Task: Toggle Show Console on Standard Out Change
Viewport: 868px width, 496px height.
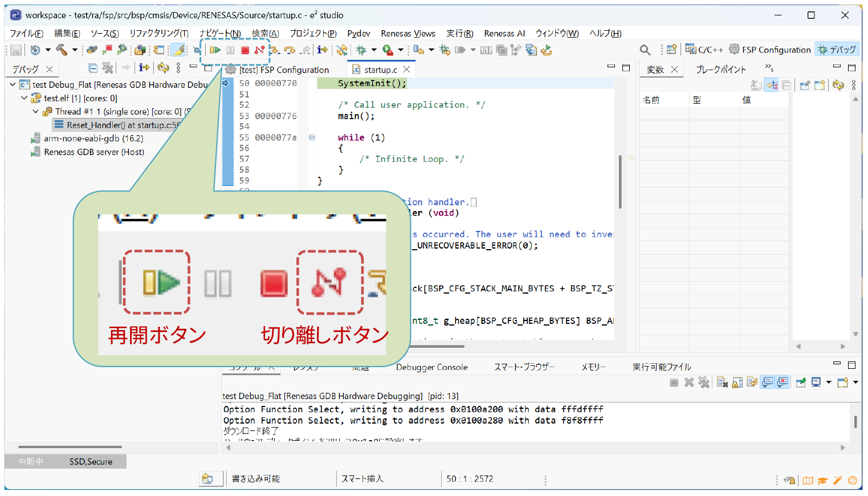Action: (x=768, y=383)
